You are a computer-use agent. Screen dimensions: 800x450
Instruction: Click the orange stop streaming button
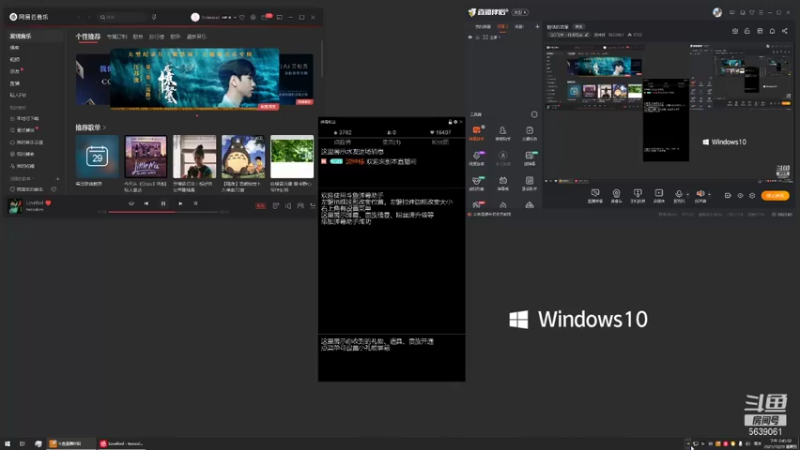point(775,195)
